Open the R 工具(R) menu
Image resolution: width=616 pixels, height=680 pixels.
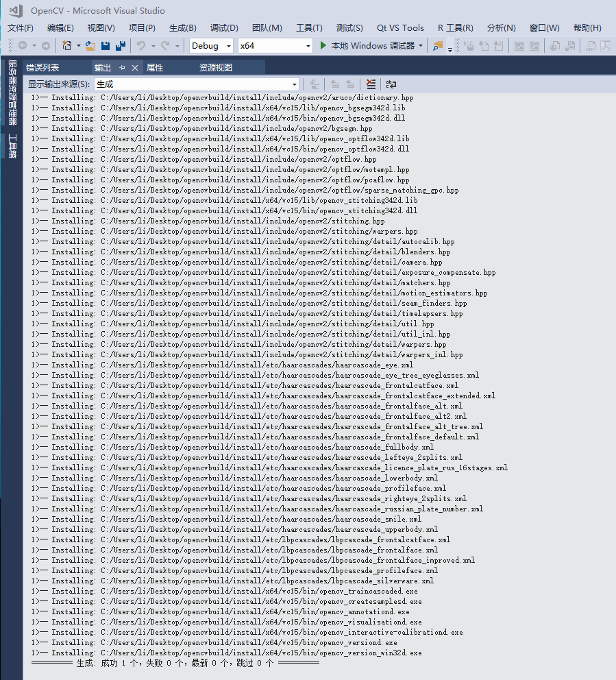pyautogui.click(x=455, y=27)
